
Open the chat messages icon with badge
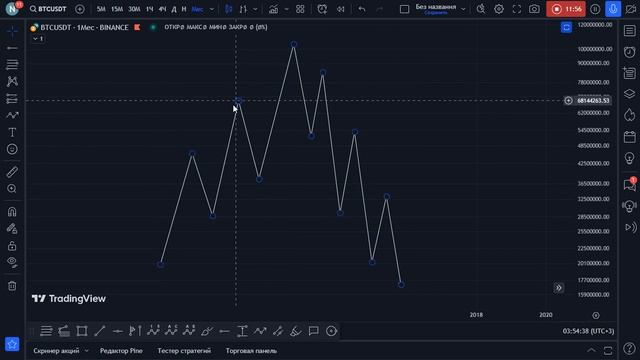629,184
